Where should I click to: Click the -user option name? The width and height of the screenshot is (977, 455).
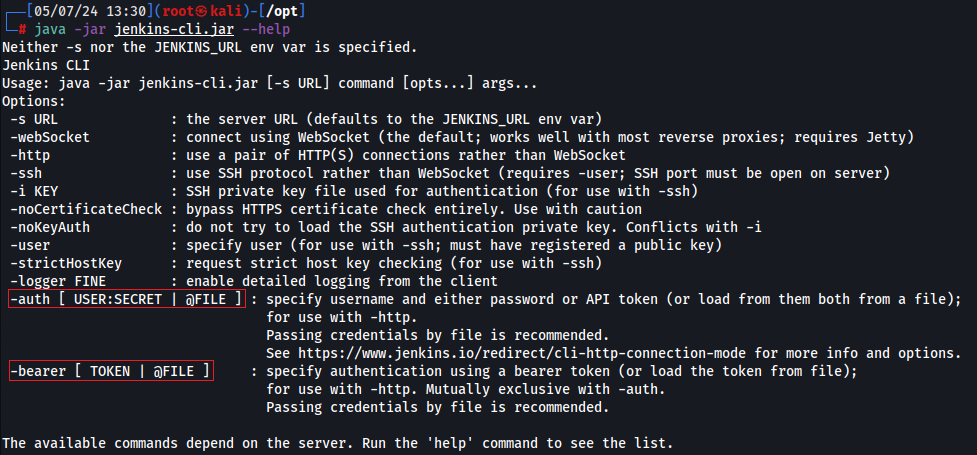pyautogui.click(x=31, y=245)
